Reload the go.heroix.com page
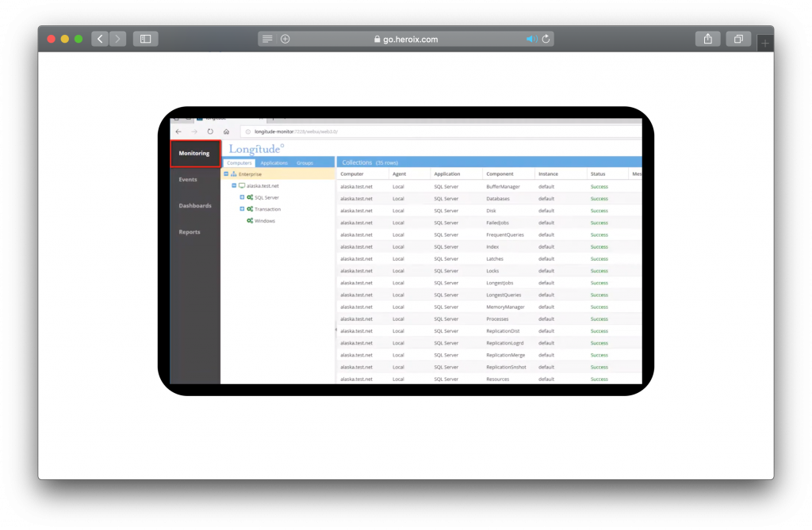This screenshot has width=812, height=530. point(546,39)
